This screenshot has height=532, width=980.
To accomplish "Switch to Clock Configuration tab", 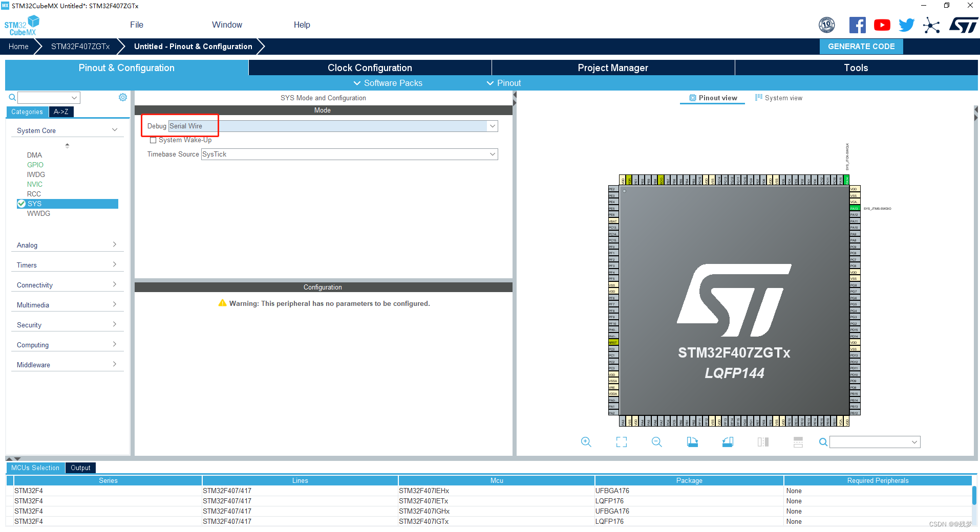I will coord(370,68).
